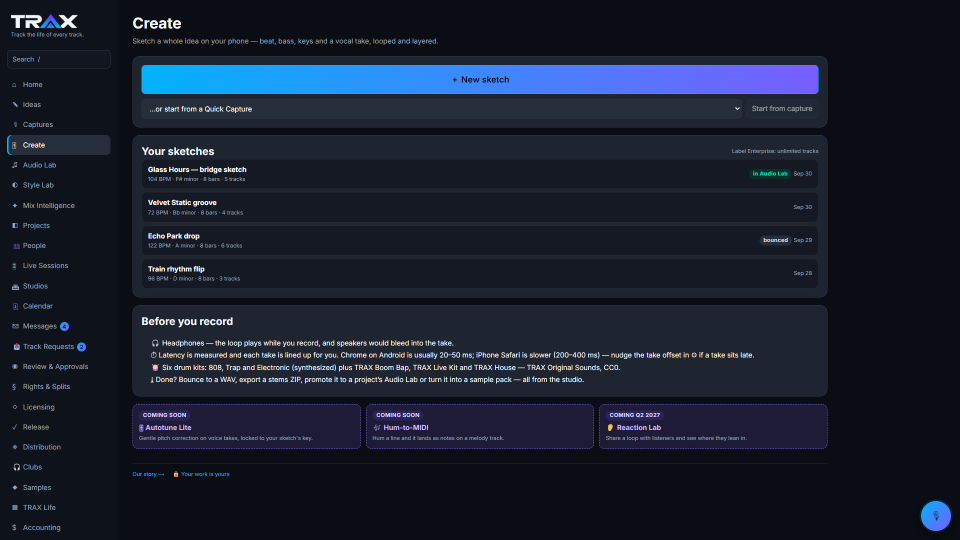Go to Samples label
The image size is (960, 540).
37,488
